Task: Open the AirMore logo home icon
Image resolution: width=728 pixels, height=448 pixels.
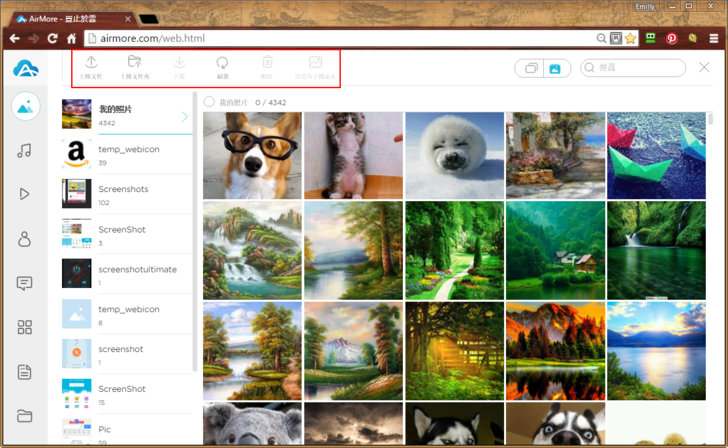Action: pos(26,69)
